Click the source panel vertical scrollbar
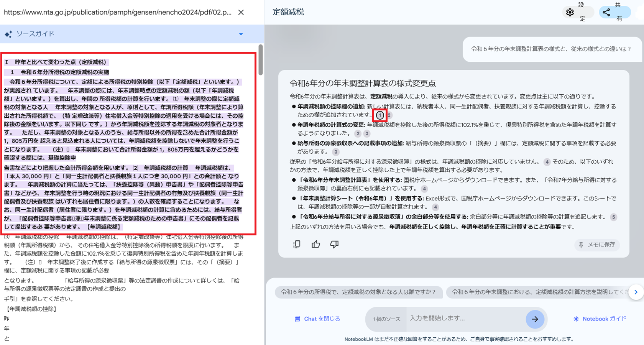 coord(261,60)
